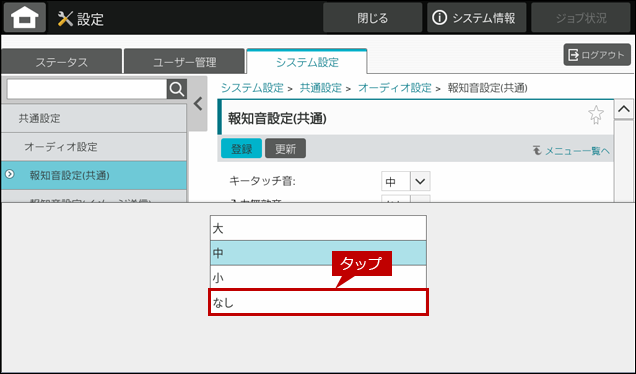Click the sidebar search input field
Image resolution: width=636 pixels, height=374 pixels.
point(87,89)
